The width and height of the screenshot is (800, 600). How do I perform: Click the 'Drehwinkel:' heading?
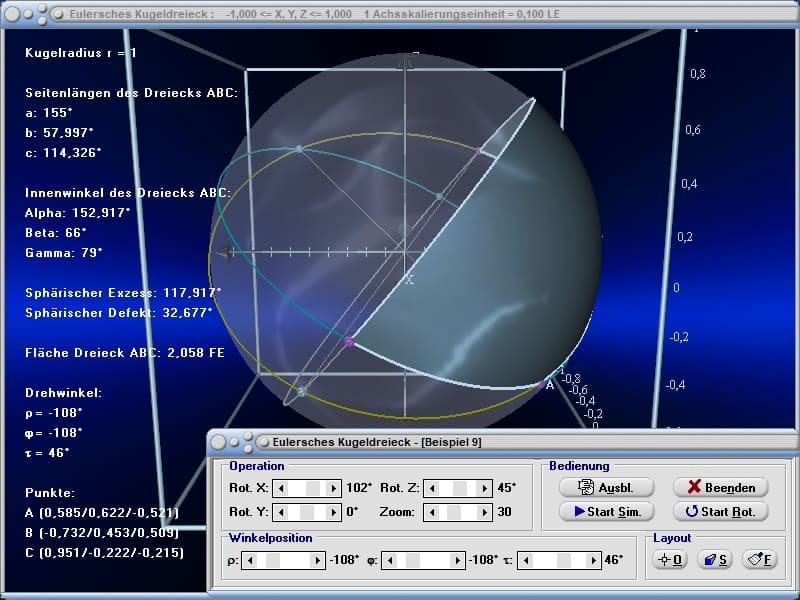coord(63,393)
